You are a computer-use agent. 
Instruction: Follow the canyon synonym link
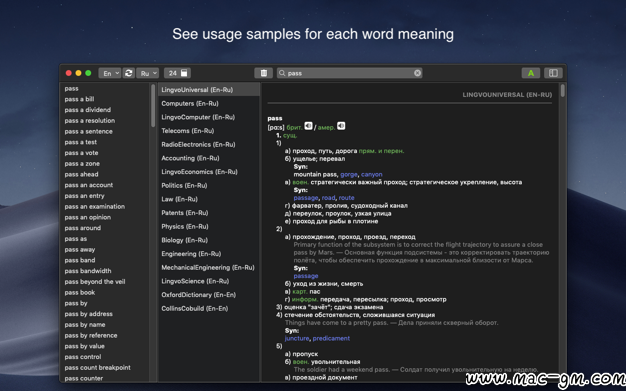tap(372, 175)
